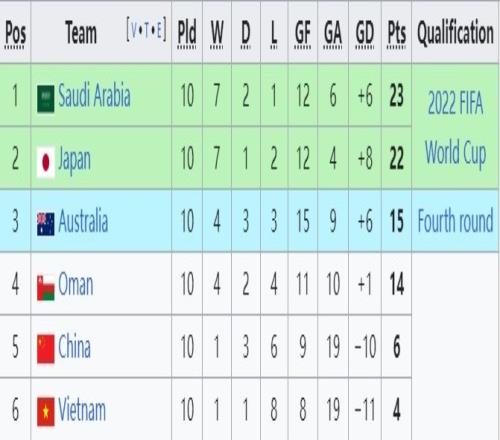Open the Vietnam team link
Image resolution: width=500 pixels, height=440 pixels.
[82, 409]
